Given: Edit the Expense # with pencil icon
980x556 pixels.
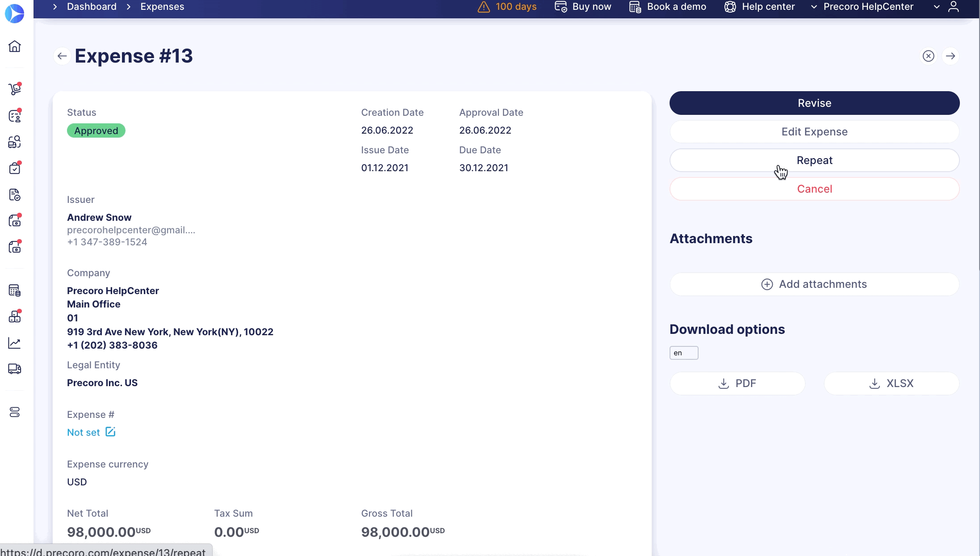Looking at the screenshot, I should [110, 432].
